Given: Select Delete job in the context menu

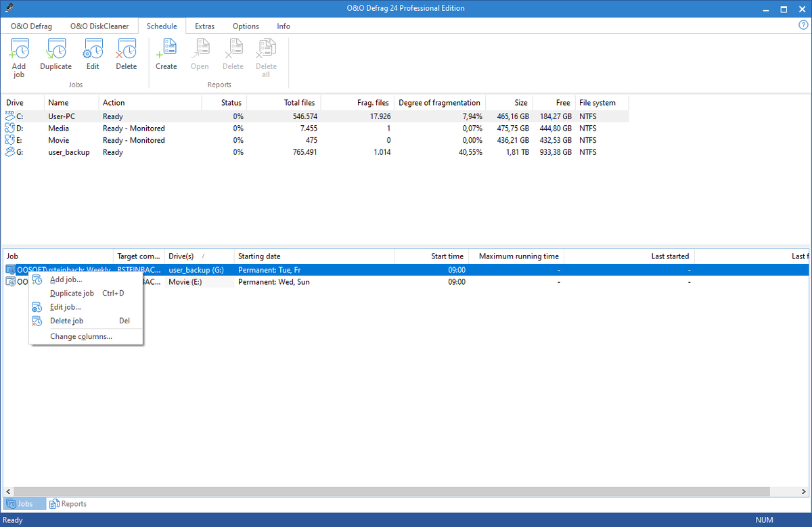Looking at the screenshot, I should click(x=66, y=321).
